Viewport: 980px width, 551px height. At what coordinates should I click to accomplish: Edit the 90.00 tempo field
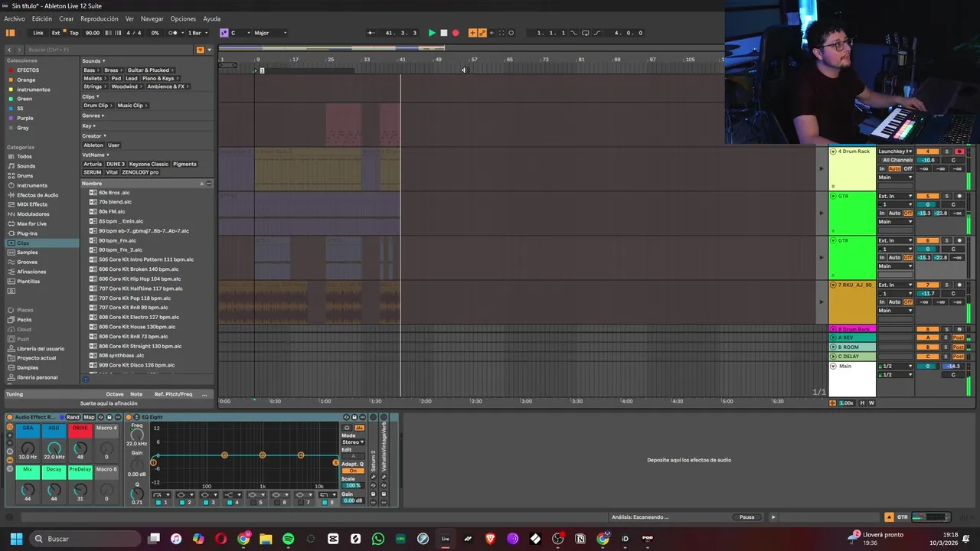click(93, 33)
